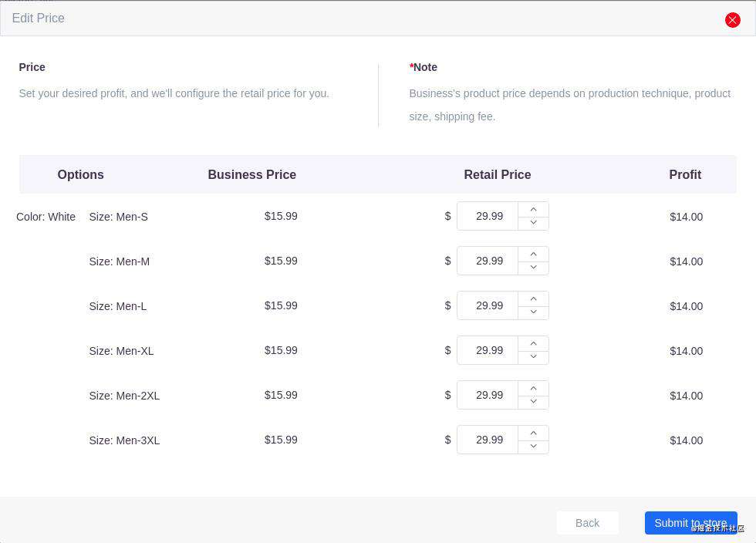756x543 pixels.
Task: Increase retail price for Men-M
Action: pos(533,254)
